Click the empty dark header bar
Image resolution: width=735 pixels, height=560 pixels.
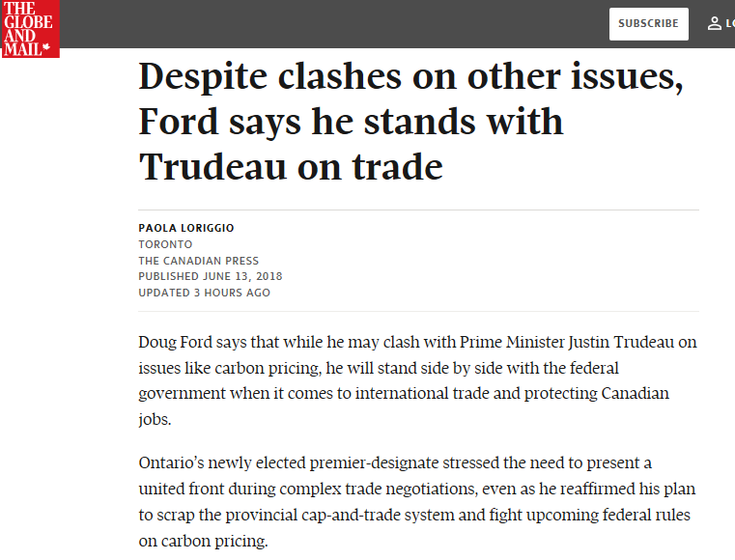[x=338, y=23]
